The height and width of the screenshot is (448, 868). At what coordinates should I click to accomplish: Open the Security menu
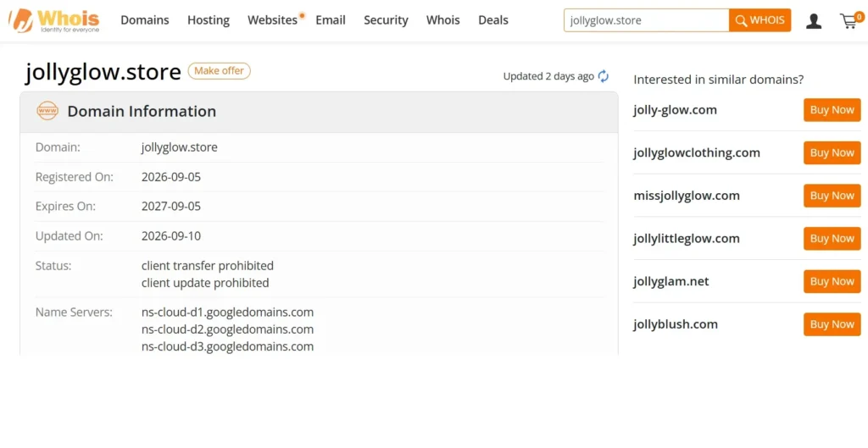[386, 20]
